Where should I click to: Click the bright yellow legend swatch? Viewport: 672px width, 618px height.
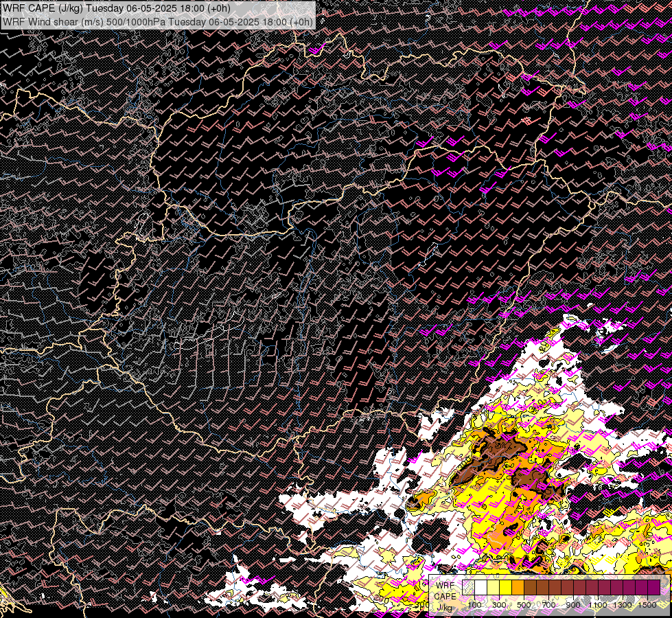click(x=505, y=587)
